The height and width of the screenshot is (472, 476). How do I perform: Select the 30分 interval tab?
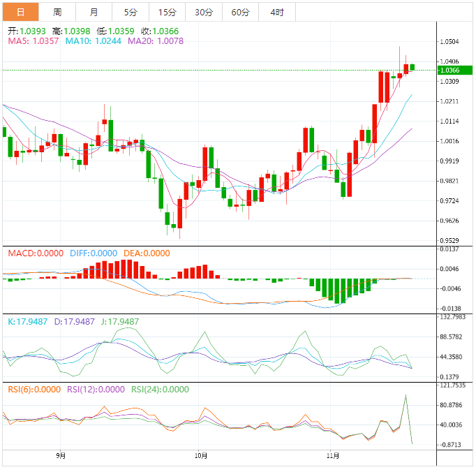pos(204,12)
